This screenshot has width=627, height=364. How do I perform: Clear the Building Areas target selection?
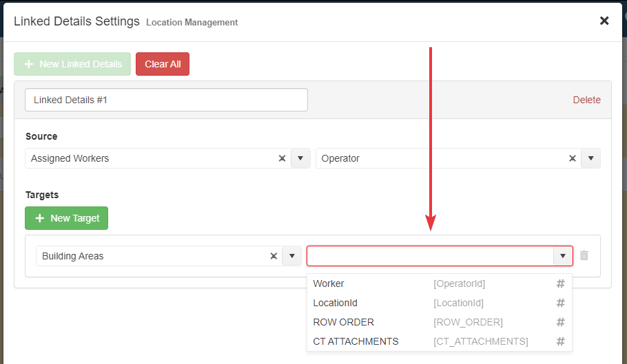pos(274,256)
